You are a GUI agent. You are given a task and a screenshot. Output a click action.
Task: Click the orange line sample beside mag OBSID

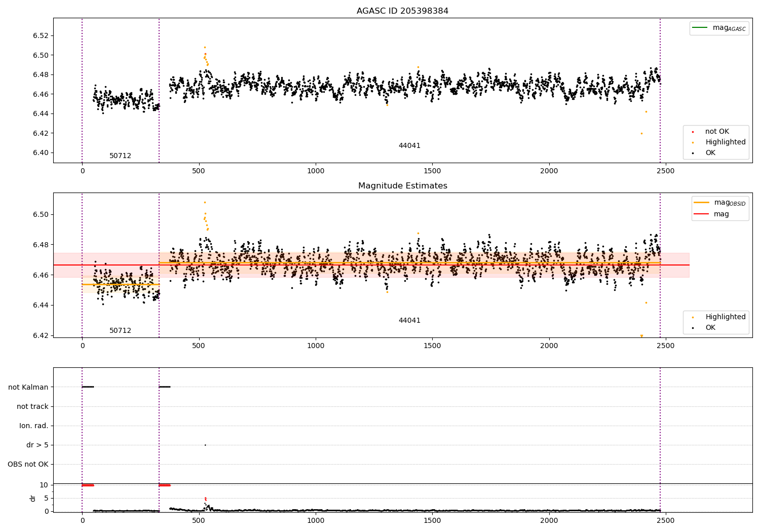click(701, 203)
